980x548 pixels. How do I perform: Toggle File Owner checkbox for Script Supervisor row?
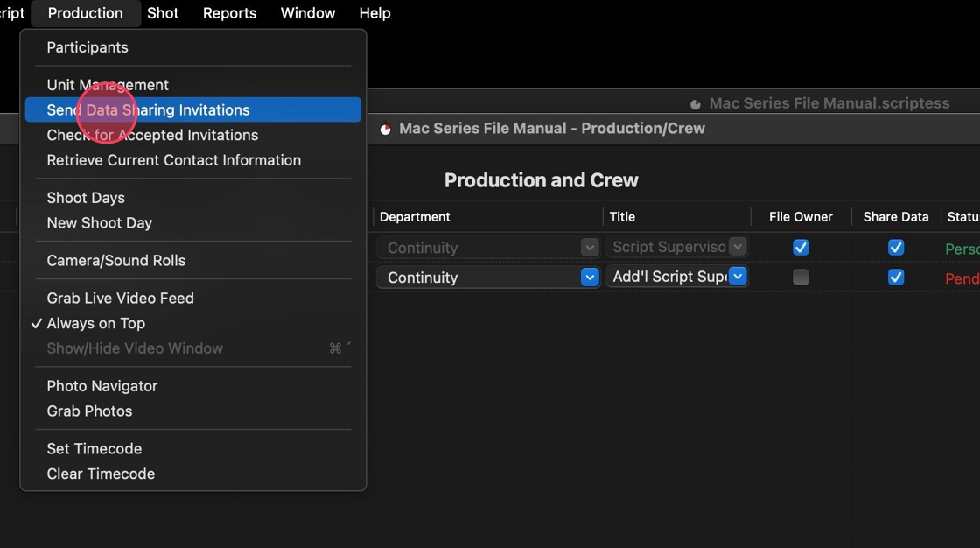801,248
